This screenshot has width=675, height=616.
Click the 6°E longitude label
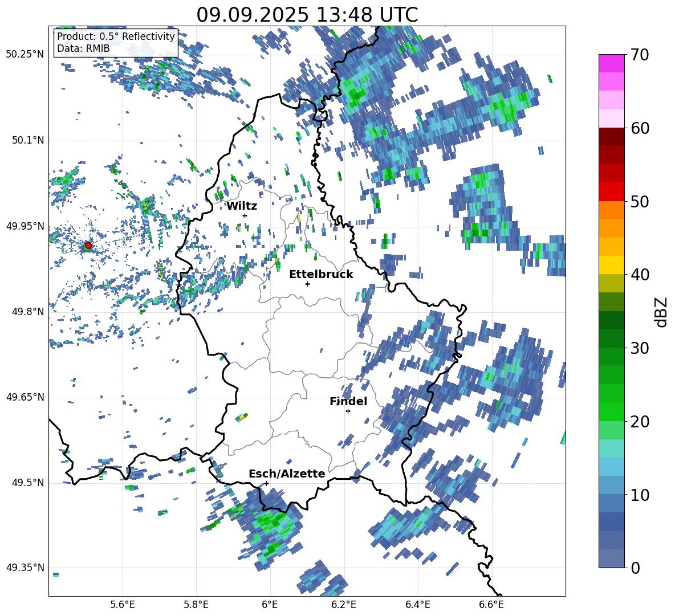[270, 605]
